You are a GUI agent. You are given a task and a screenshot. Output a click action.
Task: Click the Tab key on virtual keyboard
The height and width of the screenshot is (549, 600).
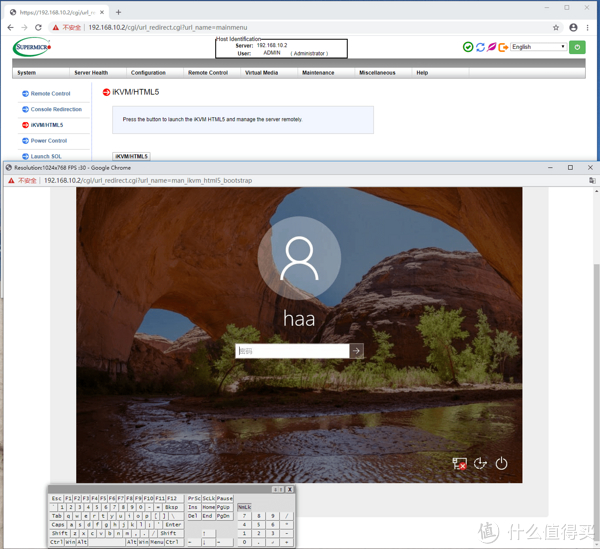point(56,516)
